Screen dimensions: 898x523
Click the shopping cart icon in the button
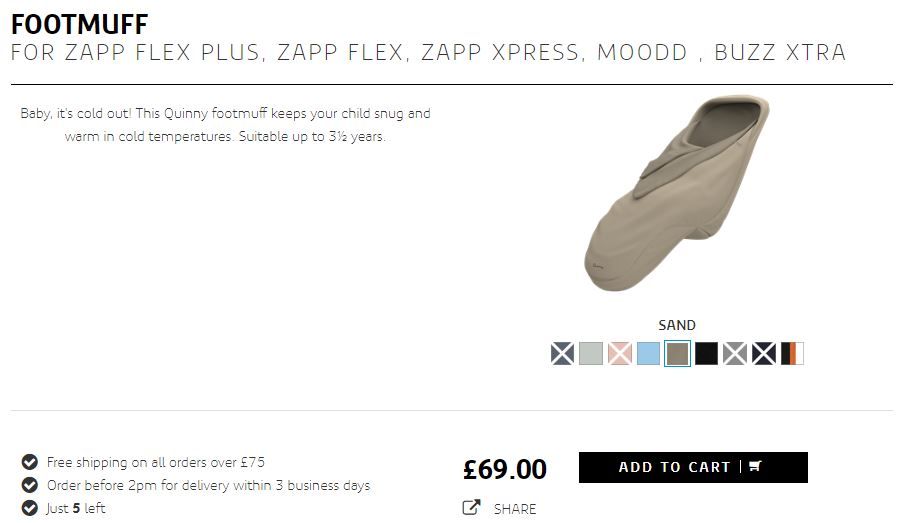(755, 467)
